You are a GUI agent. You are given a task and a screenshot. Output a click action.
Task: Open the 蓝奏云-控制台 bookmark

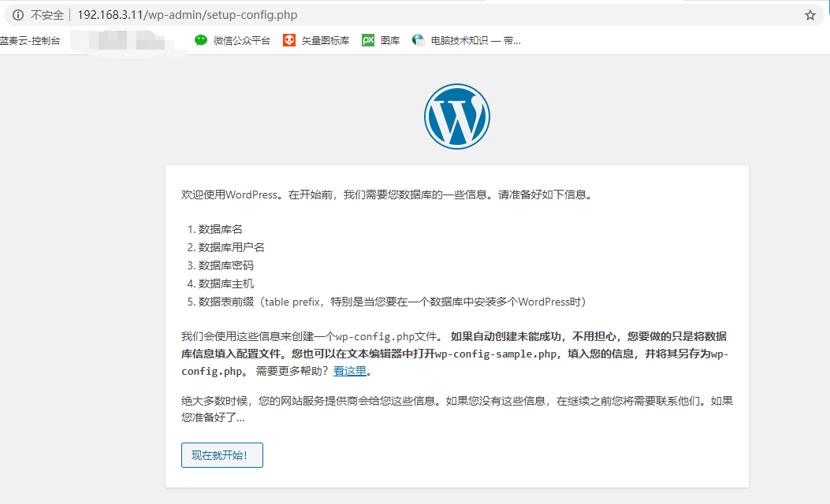pos(30,41)
